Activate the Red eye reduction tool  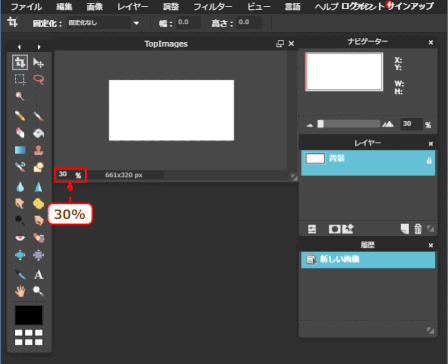[x=20, y=238]
